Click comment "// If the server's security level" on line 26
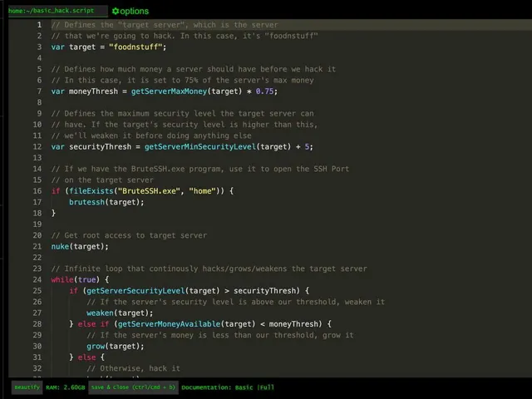The image size is (532, 399). pyautogui.click(x=235, y=302)
